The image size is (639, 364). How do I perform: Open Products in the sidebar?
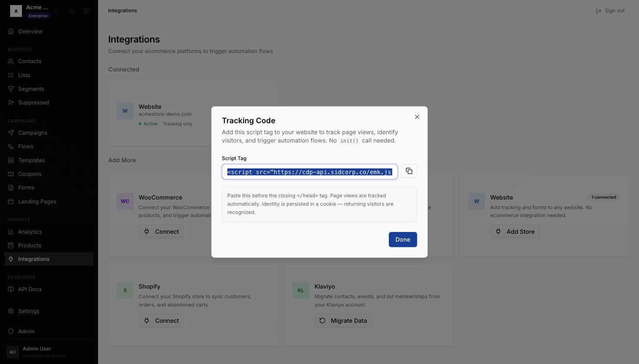[49, 246]
